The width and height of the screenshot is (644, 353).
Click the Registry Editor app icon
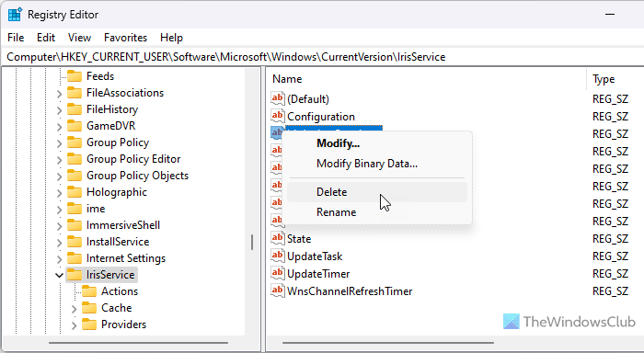[15, 15]
